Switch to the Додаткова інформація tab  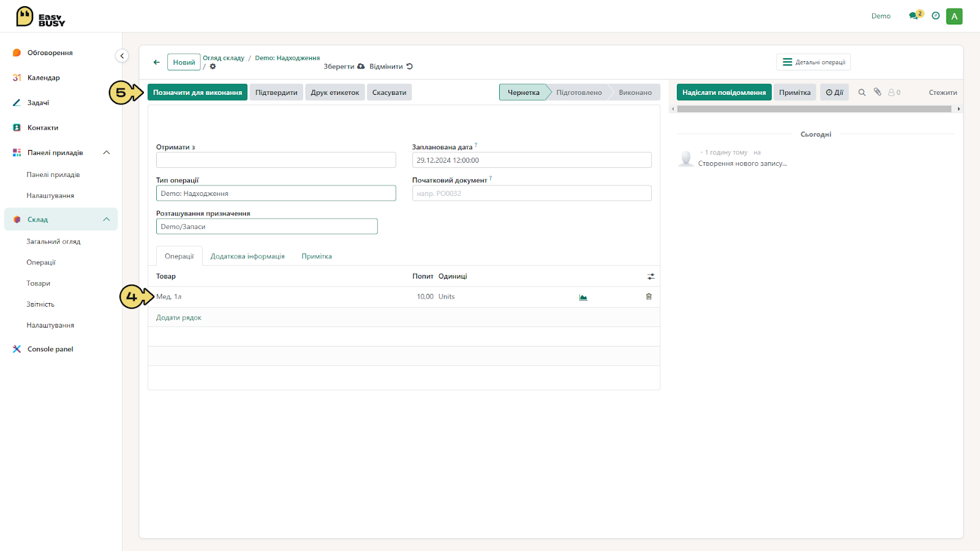click(x=247, y=257)
